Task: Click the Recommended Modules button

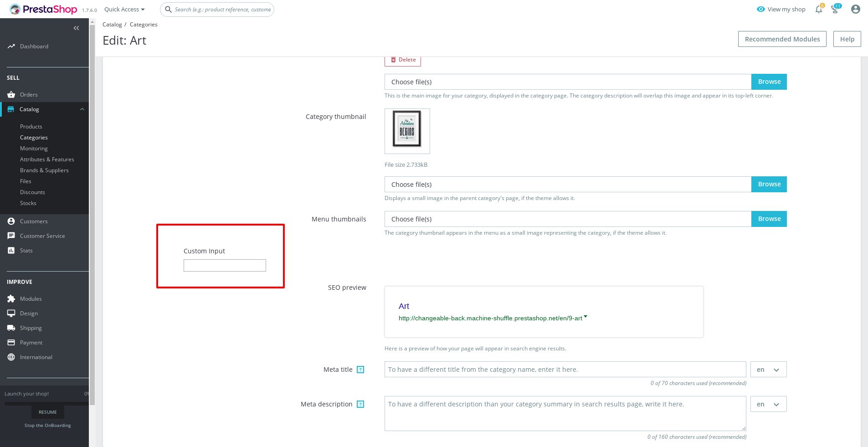Action: pos(782,39)
